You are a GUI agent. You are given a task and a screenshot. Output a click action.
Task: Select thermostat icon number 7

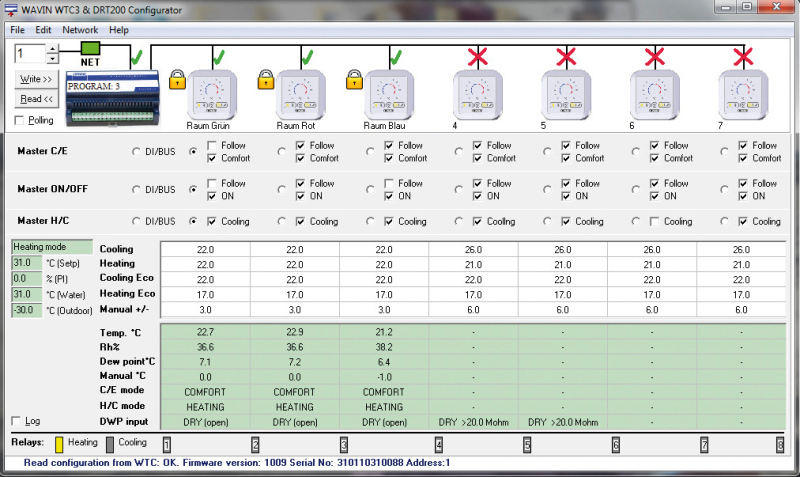(743, 95)
